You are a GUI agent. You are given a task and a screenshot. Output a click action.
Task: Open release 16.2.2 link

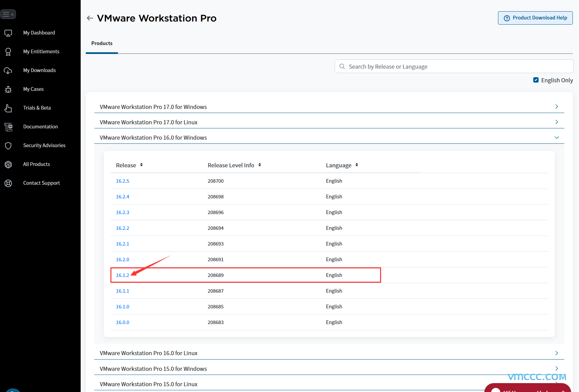point(122,228)
